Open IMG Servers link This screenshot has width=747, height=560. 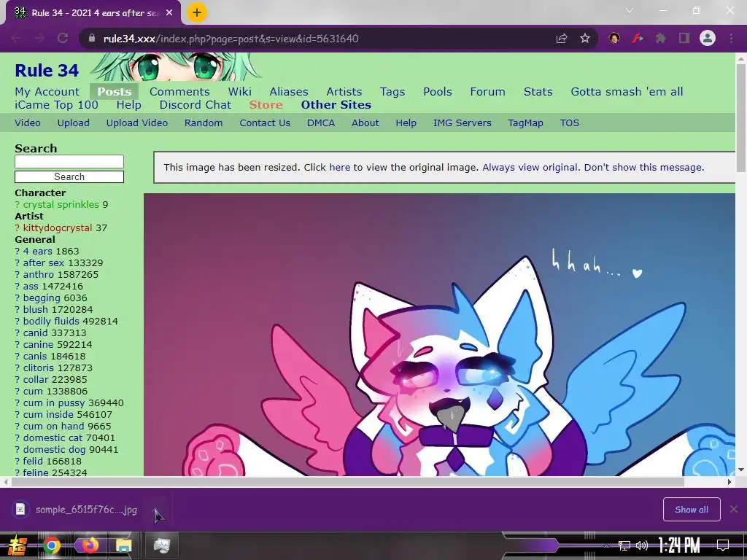click(462, 122)
